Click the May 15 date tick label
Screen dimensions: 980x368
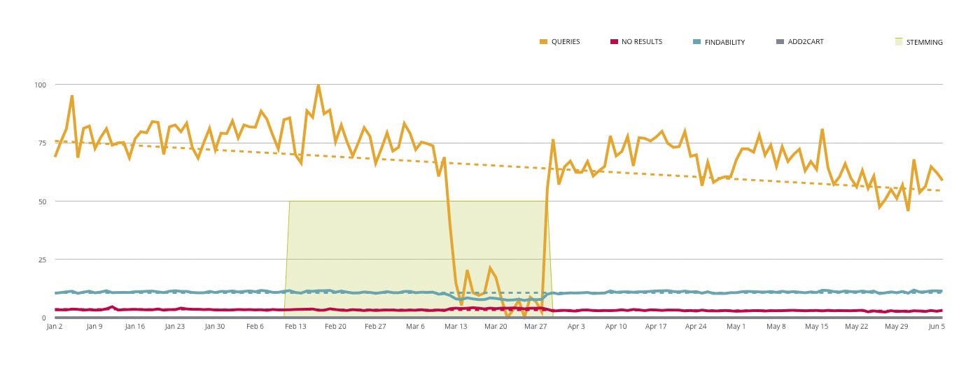click(816, 326)
